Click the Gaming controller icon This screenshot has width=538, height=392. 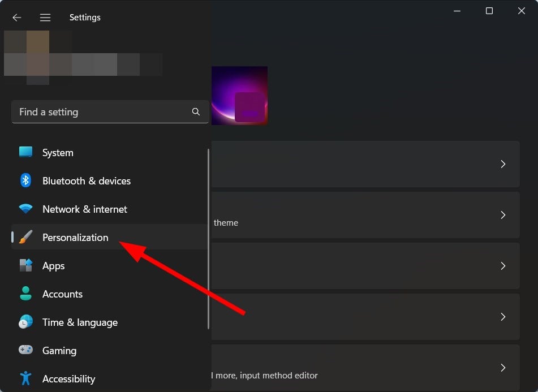point(25,350)
